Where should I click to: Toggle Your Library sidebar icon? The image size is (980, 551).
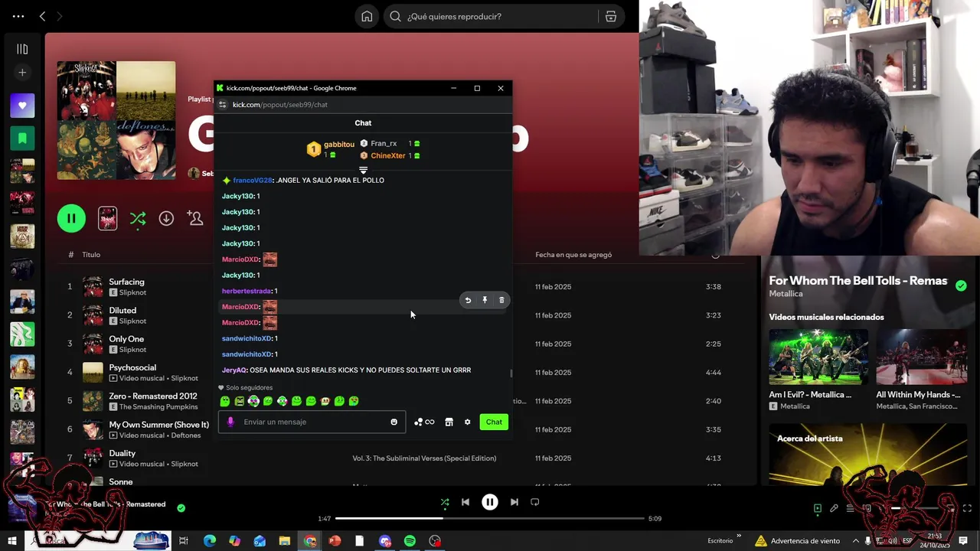click(22, 49)
